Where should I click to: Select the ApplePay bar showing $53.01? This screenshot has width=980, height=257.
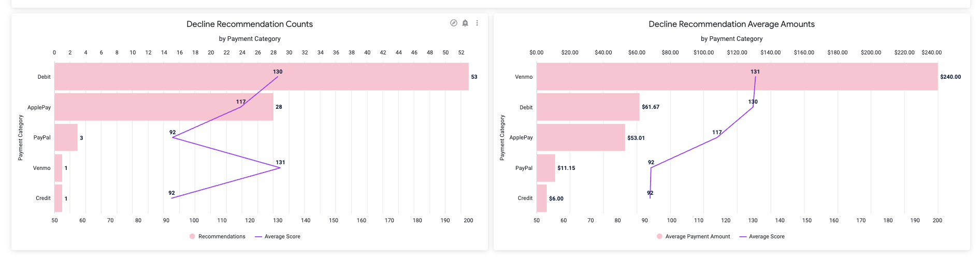(581, 137)
